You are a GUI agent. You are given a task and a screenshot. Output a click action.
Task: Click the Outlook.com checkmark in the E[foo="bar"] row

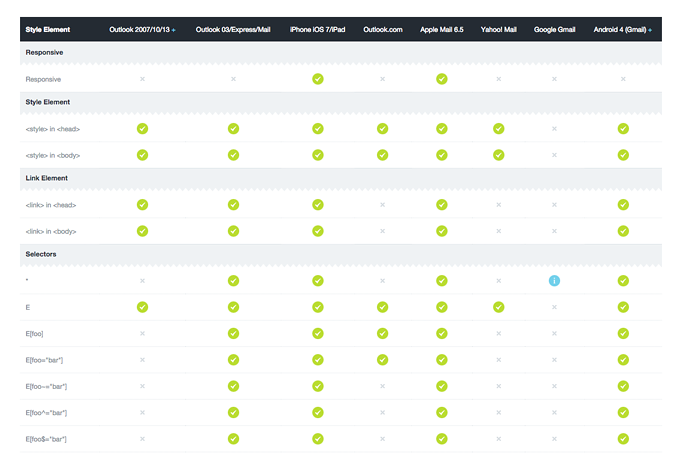tap(383, 359)
